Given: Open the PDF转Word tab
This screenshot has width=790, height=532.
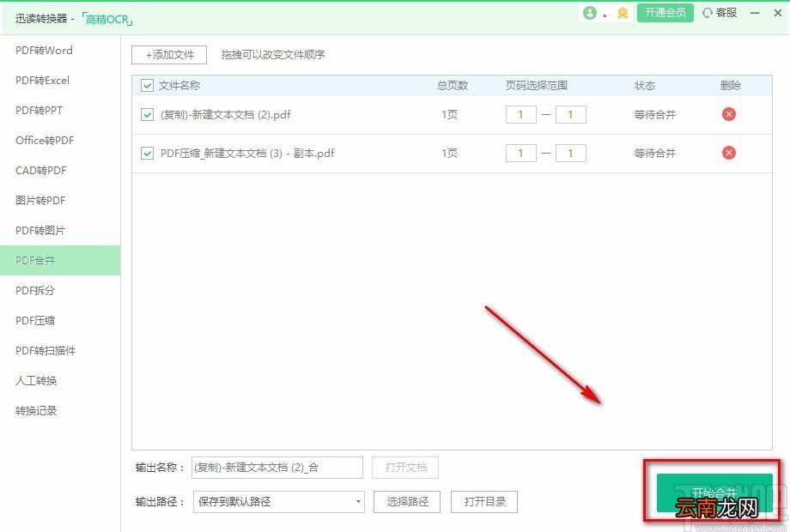Looking at the screenshot, I should 60,51.
